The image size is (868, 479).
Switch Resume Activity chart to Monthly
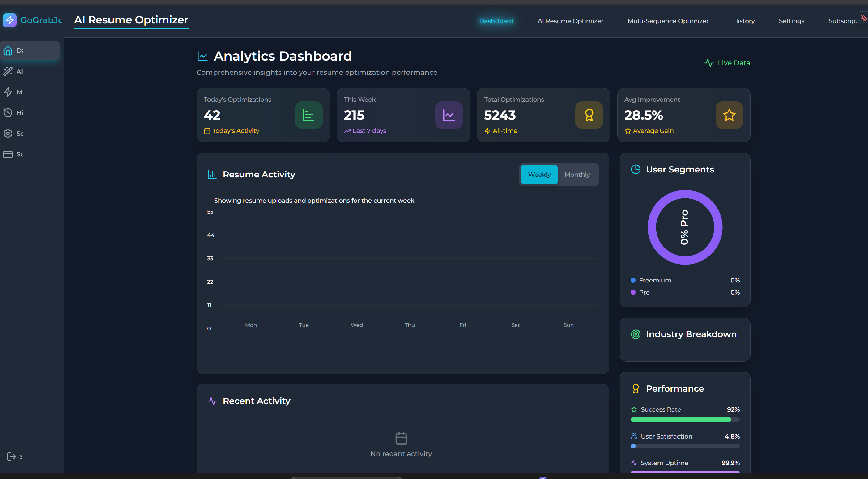point(577,175)
